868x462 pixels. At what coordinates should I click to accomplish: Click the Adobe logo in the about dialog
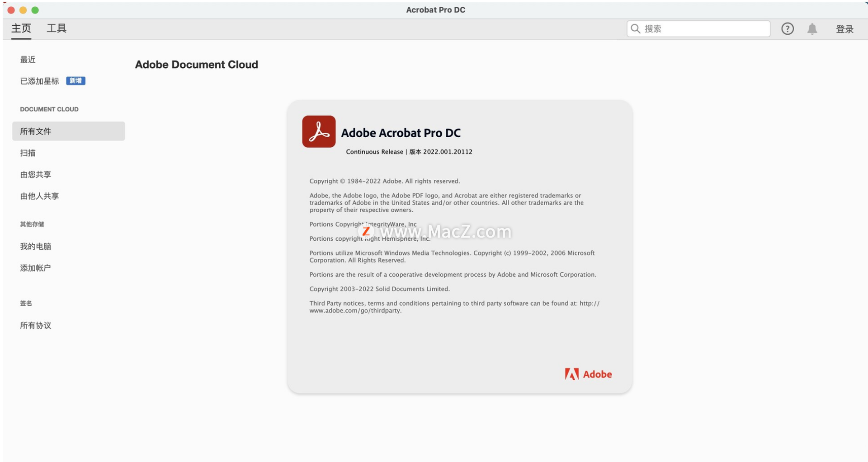pyautogui.click(x=588, y=374)
